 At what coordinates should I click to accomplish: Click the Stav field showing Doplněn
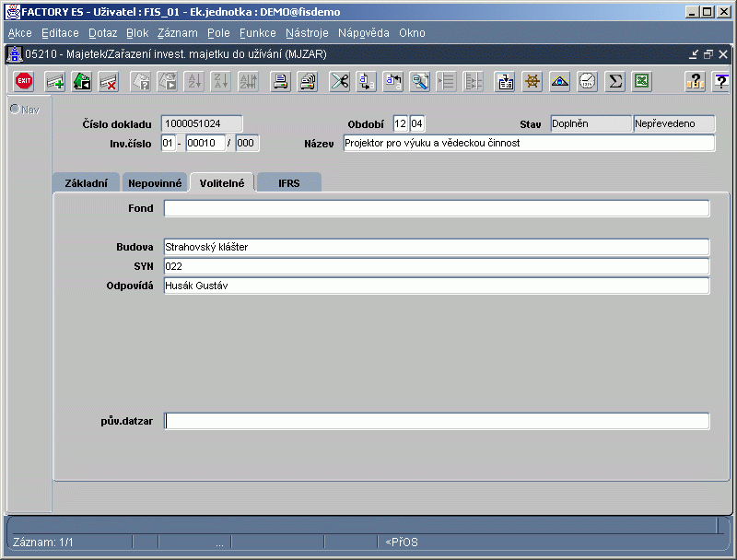(x=591, y=123)
